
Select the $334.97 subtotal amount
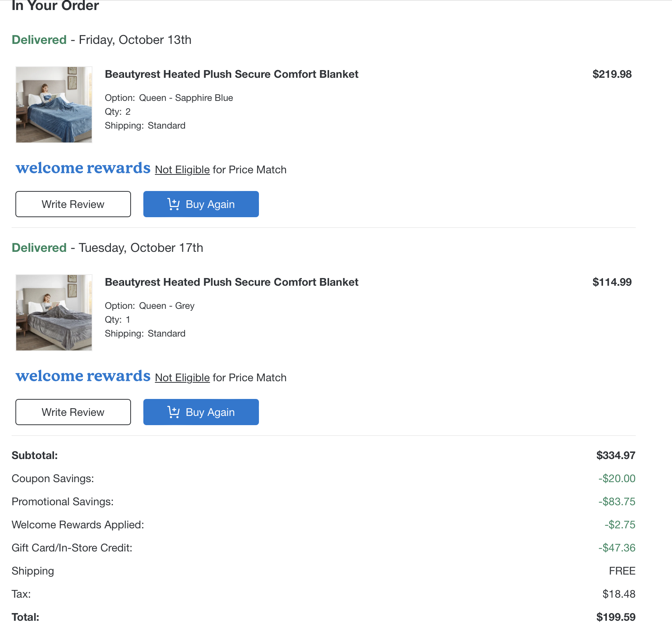tap(616, 456)
